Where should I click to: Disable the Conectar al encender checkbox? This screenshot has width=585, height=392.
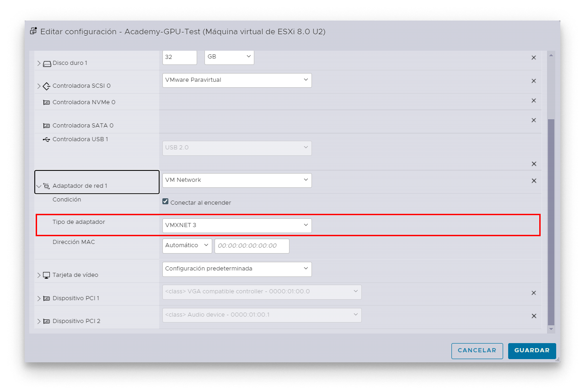click(x=165, y=201)
